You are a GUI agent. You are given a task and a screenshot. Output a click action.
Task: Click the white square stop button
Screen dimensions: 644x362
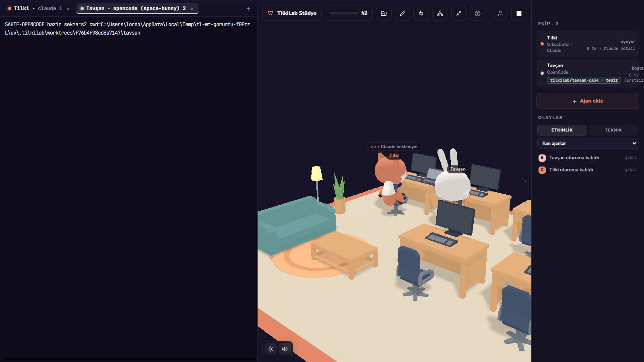[519, 13]
